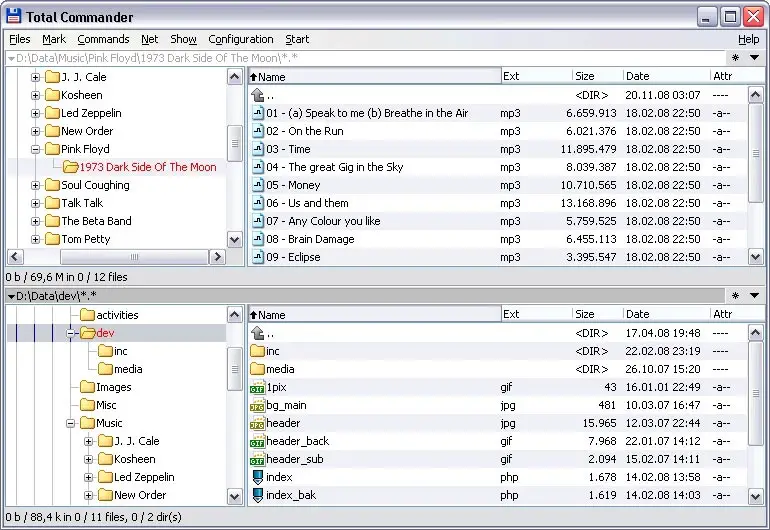
Task: Sort top file list by Size column
Action: pyautogui.click(x=597, y=76)
